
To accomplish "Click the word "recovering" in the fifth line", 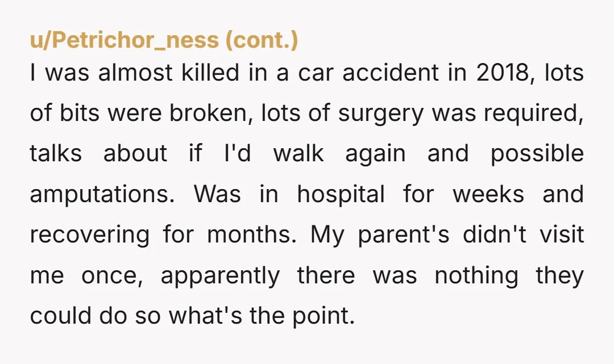I will pos(90,235).
